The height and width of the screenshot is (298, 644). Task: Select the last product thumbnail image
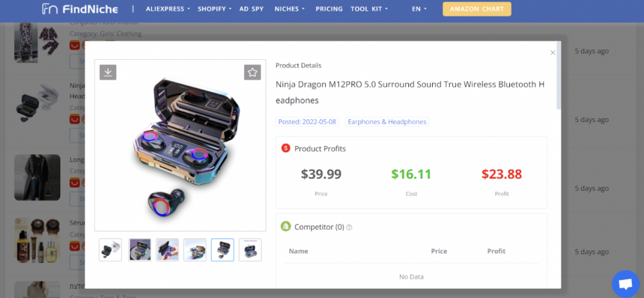[250, 250]
